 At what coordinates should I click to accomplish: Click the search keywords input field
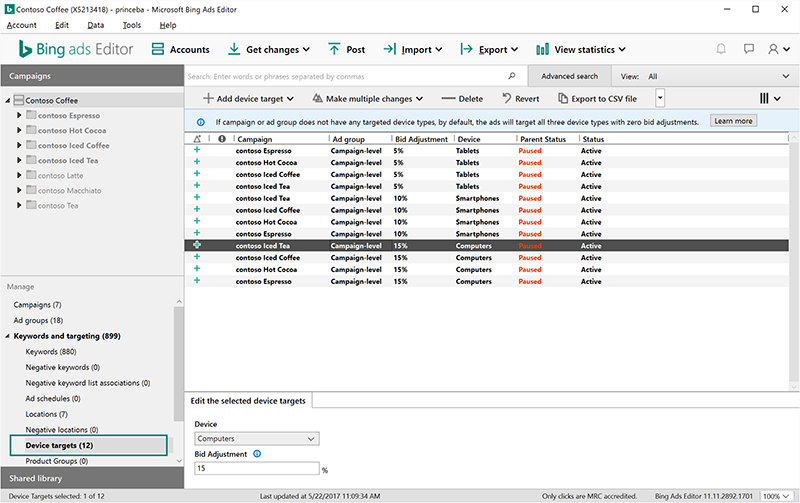coord(345,76)
